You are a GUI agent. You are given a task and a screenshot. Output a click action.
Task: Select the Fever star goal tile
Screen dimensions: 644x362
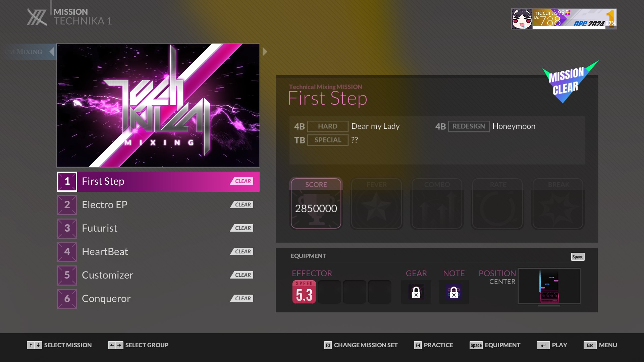pos(376,203)
